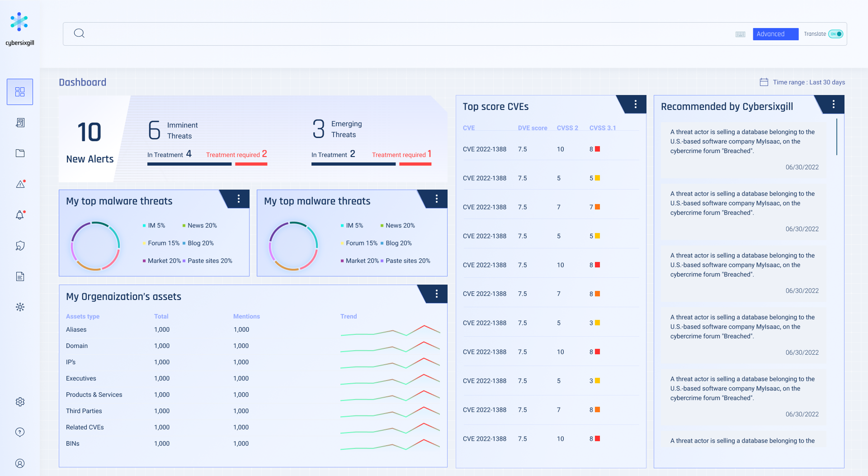Viewport: 868px width, 476px height.
Task: Sort by the Mentions column header
Action: pyautogui.click(x=246, y=316)
